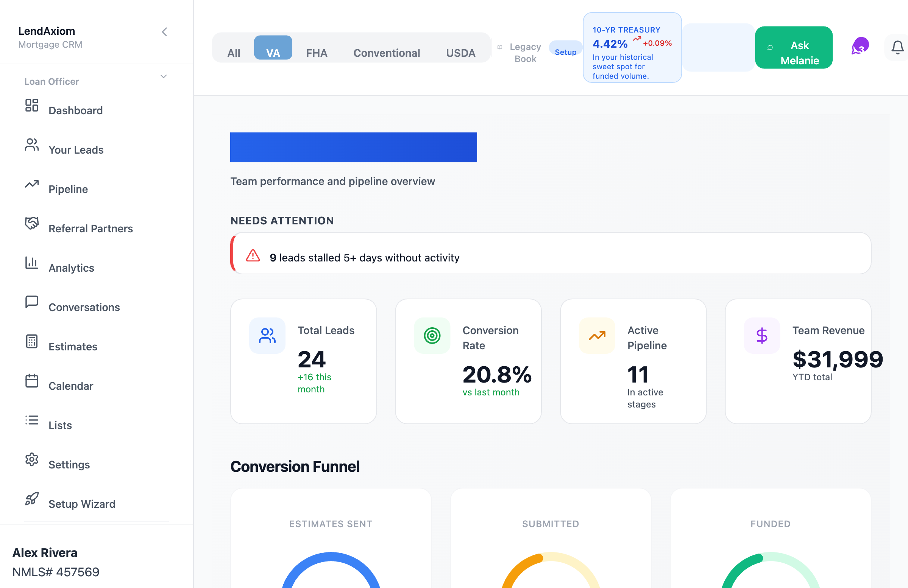Open the Alex Rivera user profile
This screenshot has height=588, width=908.
[x=45, y=552]
